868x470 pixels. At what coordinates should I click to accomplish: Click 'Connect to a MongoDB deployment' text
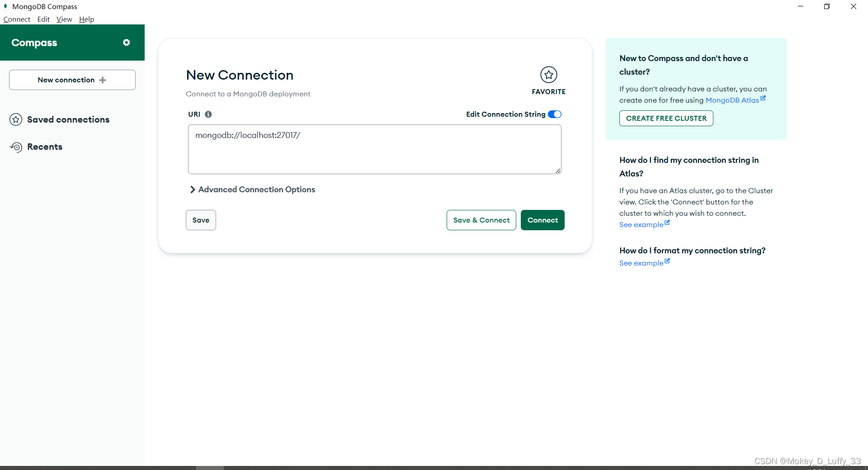point(248,94)
